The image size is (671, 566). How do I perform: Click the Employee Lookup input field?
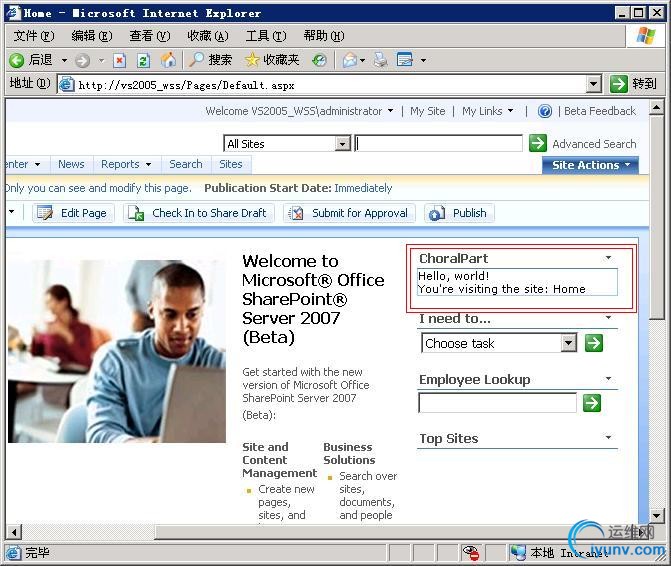497,403
